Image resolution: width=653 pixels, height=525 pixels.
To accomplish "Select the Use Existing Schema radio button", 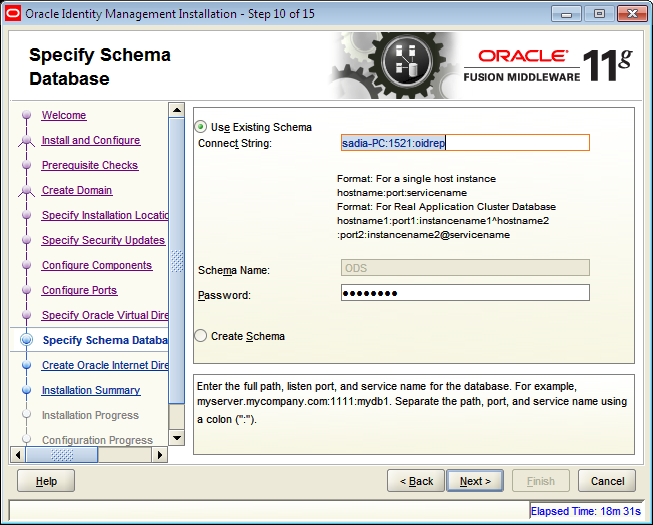I will (x=201, y=127).
